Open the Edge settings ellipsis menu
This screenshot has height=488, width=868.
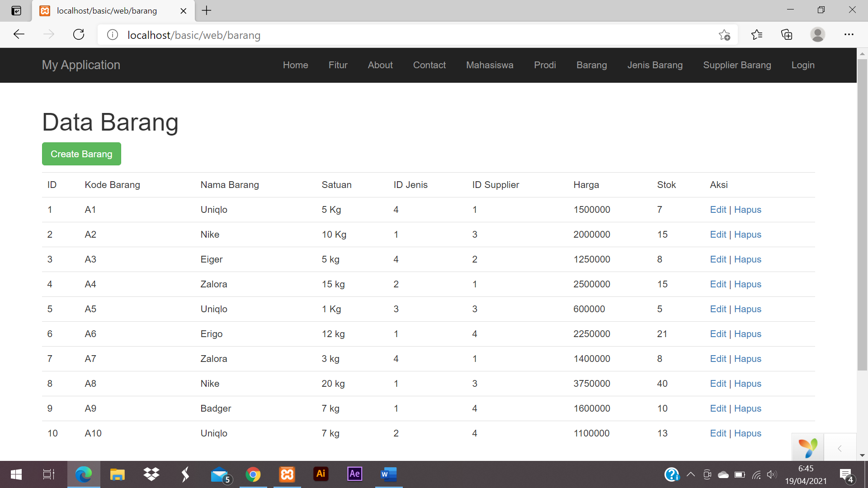(849, 35)
